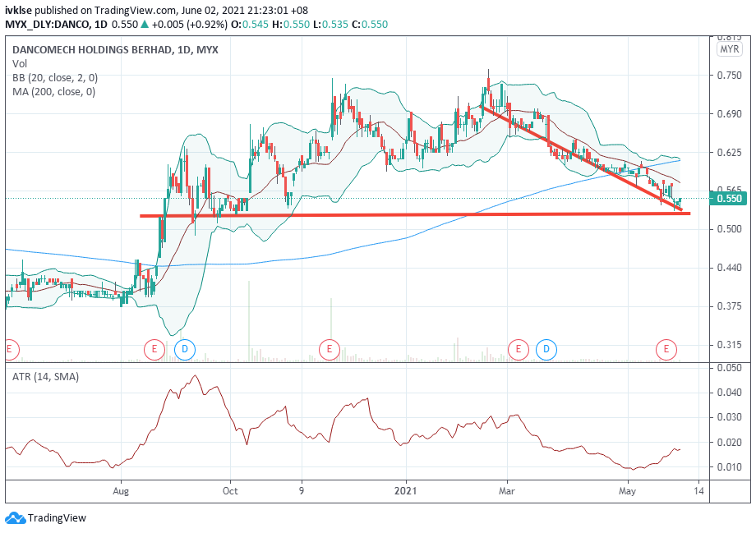Click the Aug label on time axis
This screenshot has width=756, height=533.
tap(121, 491)
